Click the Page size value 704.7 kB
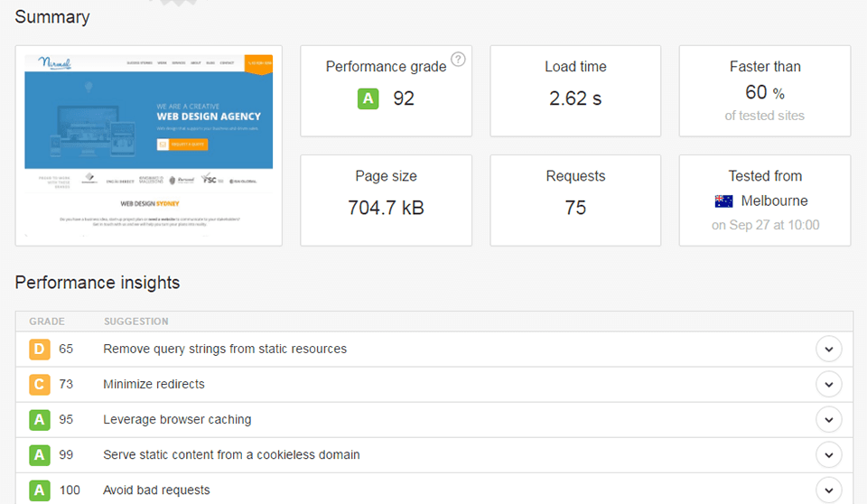867x504 pixels. coord(386,208)
